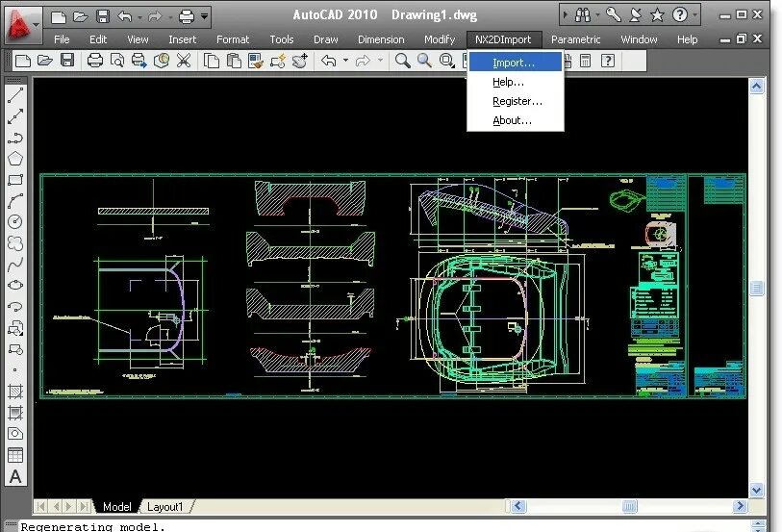Click the Zoom Realtime magnifier icon
The height and width of the screenshot is (532, 782).
(x=402, y=61)
